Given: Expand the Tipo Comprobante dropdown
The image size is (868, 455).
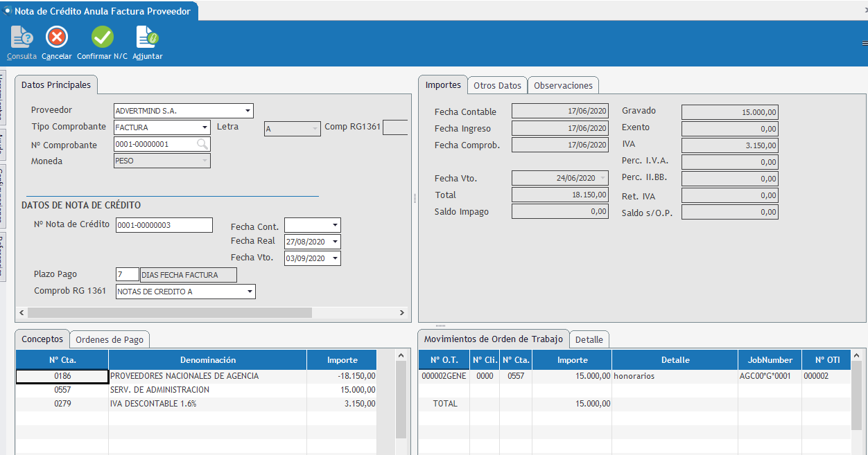Looking at the screenshot, I should (x=205, y=127).
